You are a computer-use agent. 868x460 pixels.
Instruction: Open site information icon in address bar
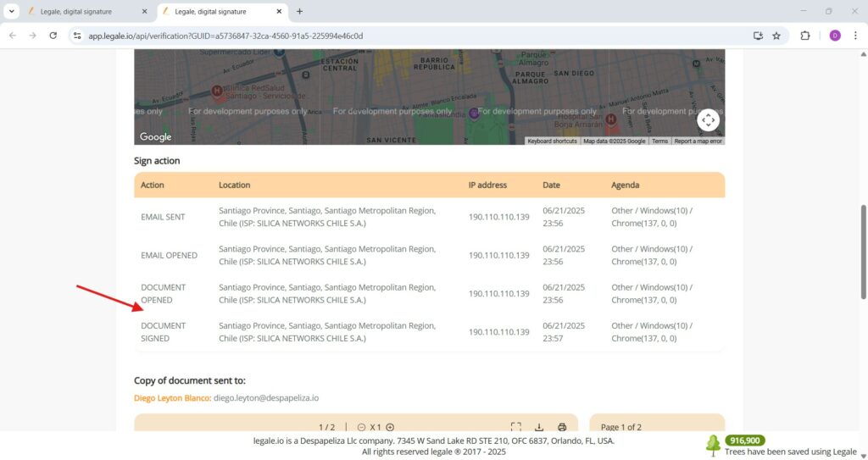click(x=77, y=36)
